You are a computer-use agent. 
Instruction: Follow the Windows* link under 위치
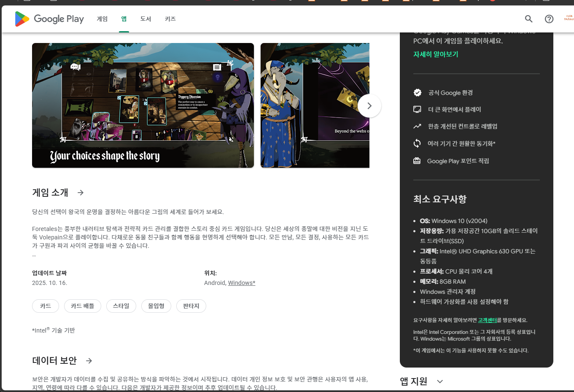tap(242, 283)
